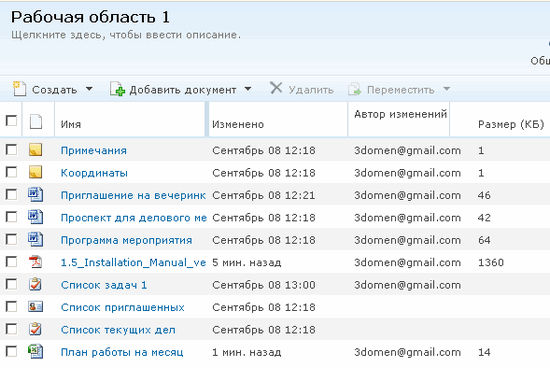Select checkbox for Приглашение на вечеринк row

click(x=11, y=195)
